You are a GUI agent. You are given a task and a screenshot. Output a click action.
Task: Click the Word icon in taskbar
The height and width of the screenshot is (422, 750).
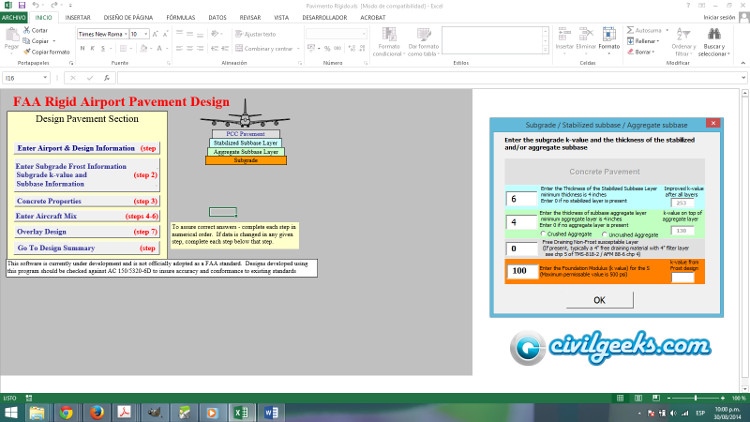[x=272, y=411]
